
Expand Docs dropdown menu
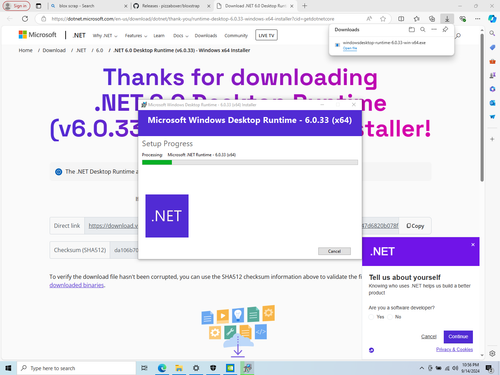click(181, 36)
